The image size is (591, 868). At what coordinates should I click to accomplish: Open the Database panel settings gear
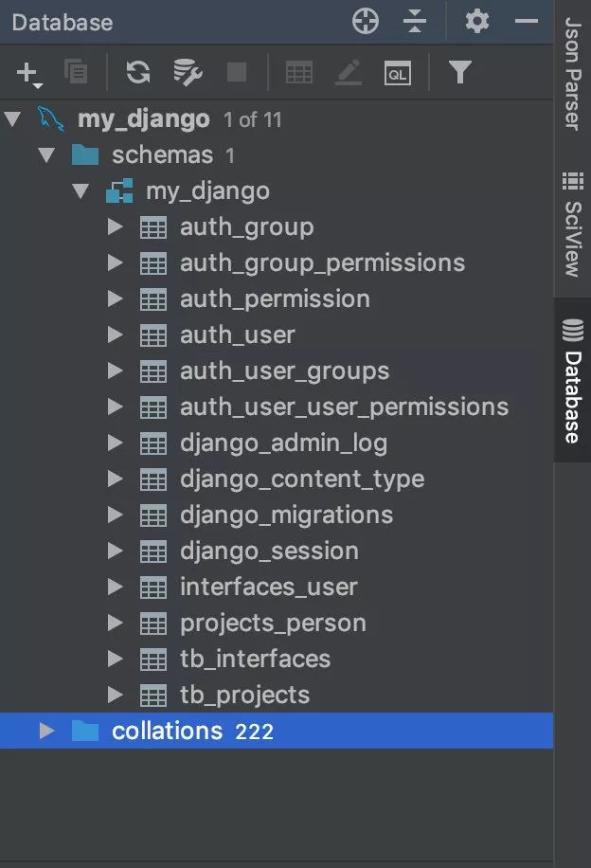[x=477, y=21]
